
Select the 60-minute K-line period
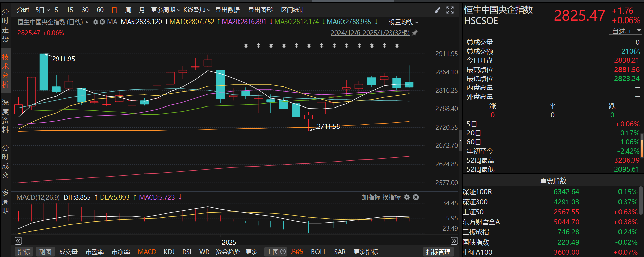tap(100, 10)
